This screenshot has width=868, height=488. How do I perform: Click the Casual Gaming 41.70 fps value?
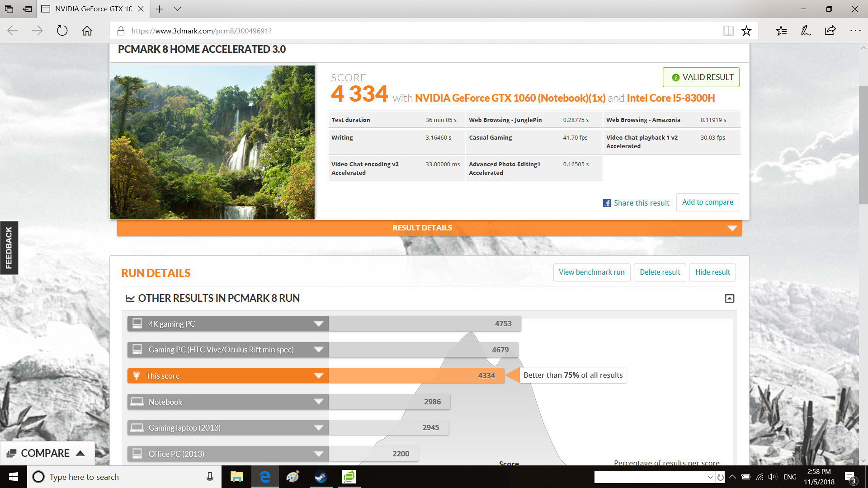tap(575, 137)
